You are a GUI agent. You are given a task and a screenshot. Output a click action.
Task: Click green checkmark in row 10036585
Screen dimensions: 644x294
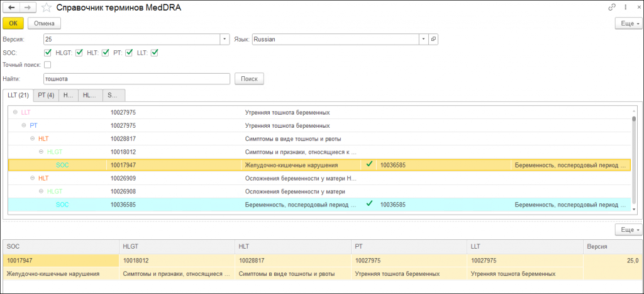pos(370,204)
